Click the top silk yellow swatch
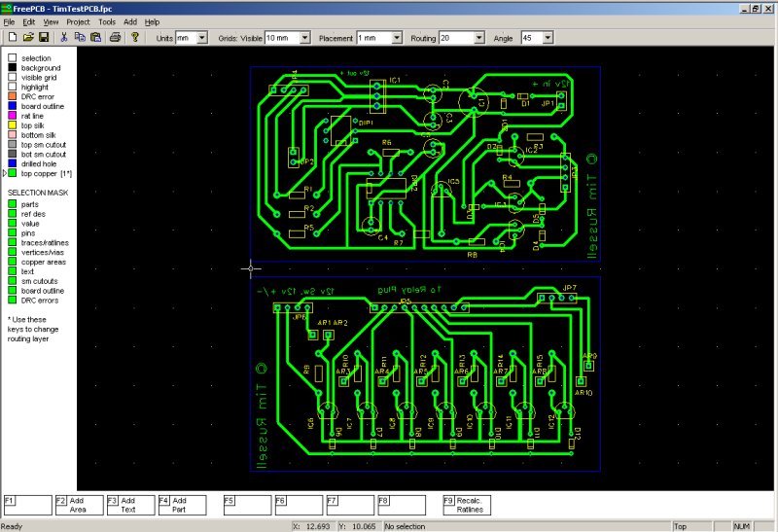The height and width of the screenshot is (532, 778). coord(13,125)
